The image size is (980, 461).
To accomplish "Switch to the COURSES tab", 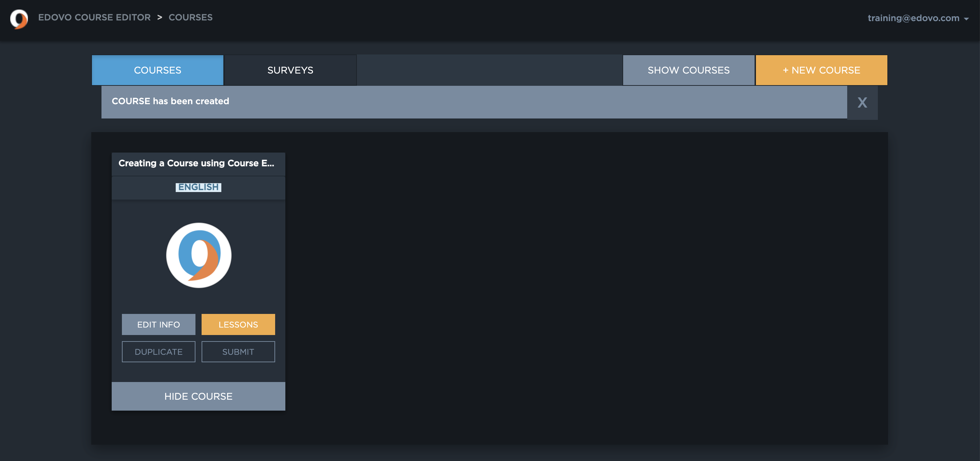I will [x=158, y=70].
